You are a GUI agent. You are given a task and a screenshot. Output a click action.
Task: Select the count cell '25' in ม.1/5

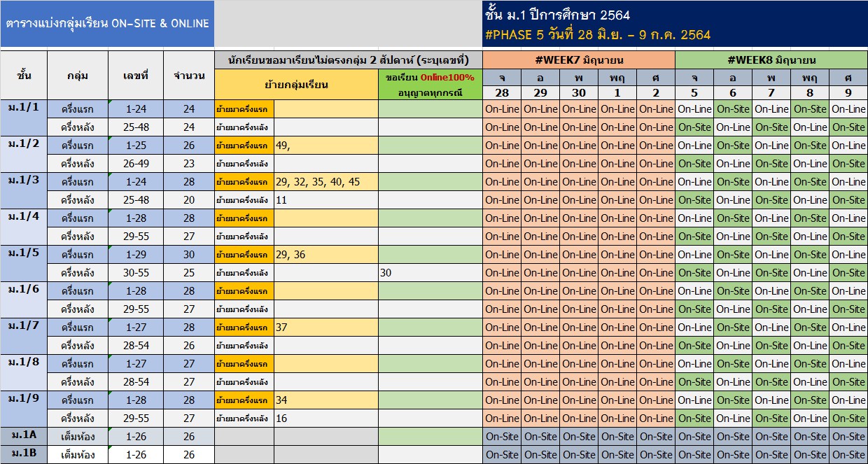point(189,273)
